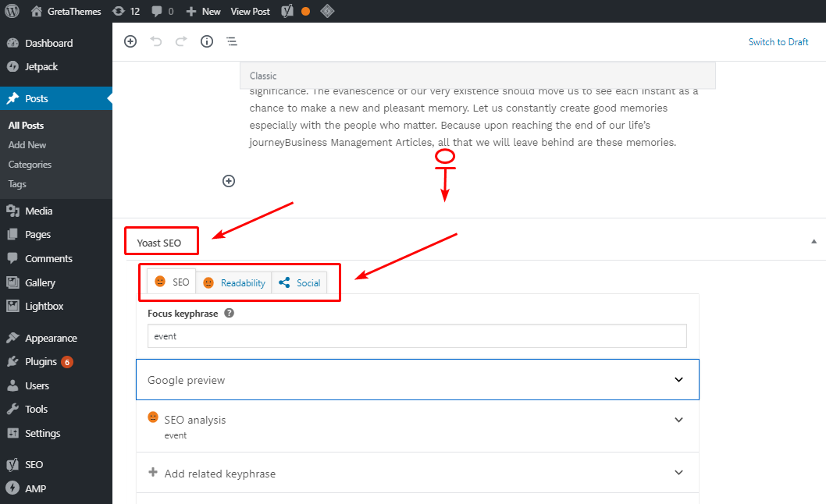The image size is (826, 504).
Task: Click the Yoast SEO metabox title
Action: [x=159, y=243]
